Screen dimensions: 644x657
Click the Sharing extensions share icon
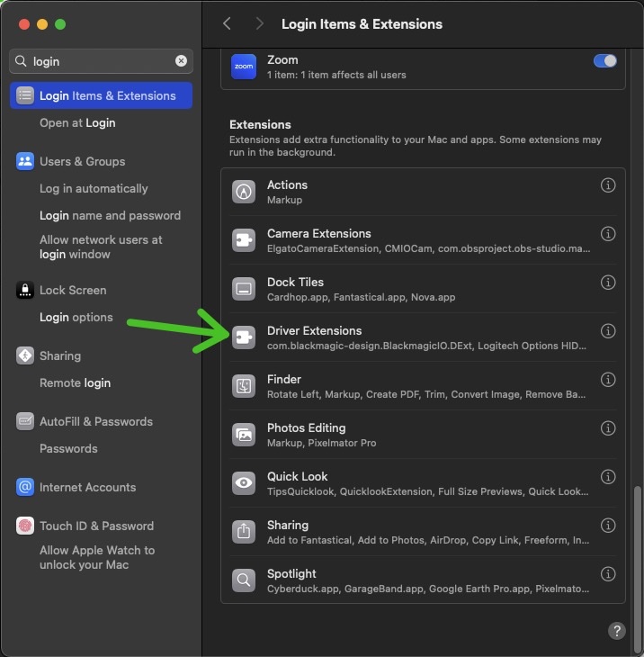(x=244, y=532)
